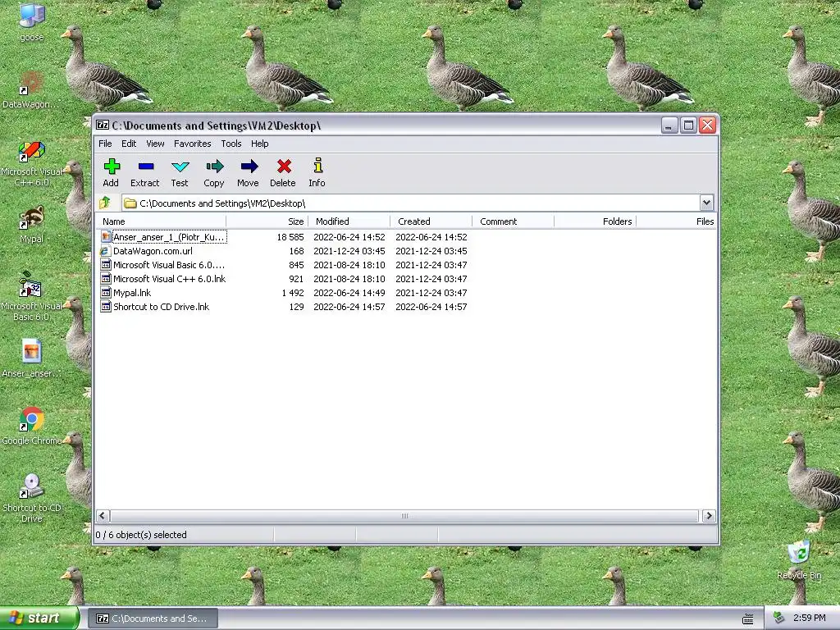
Task: Sort by Files column header
Action: tap(677, 221)
